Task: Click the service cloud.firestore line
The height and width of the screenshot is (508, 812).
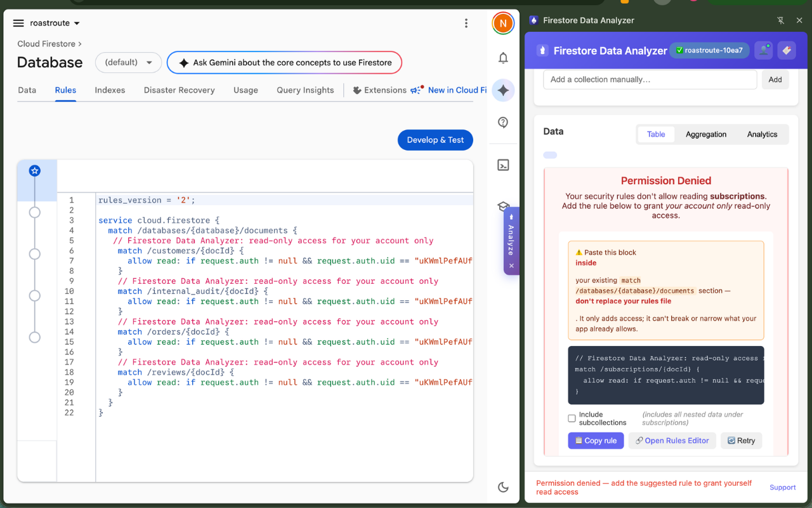Action: click(x=159, y=220)
